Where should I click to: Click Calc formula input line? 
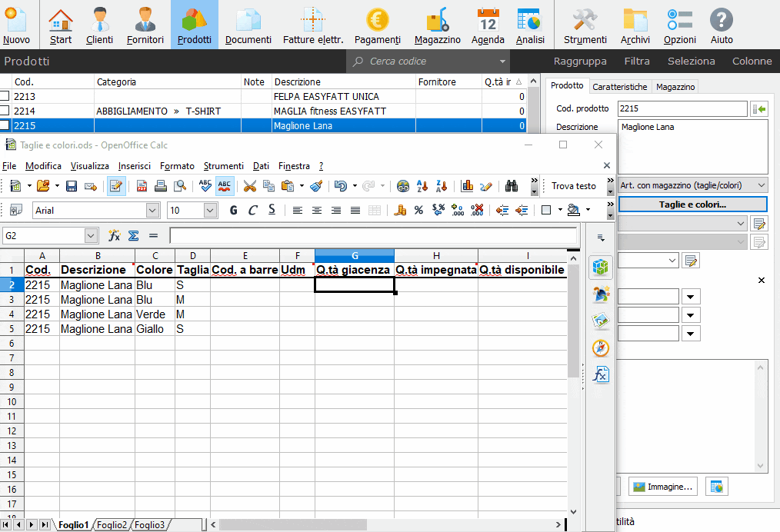click(x=373, y=236)
